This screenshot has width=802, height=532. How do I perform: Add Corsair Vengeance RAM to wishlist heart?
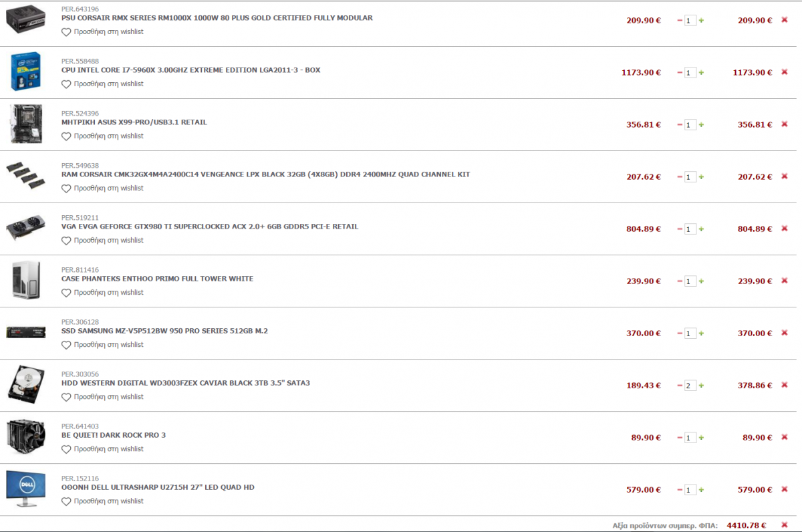pyautogui.click(x=66, y=188)
